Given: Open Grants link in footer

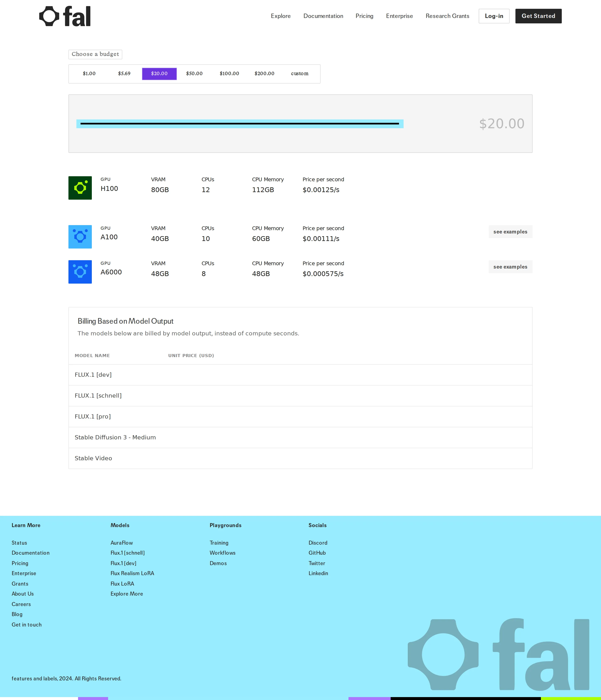Looking at the screenshot, I should pos(20,584).
